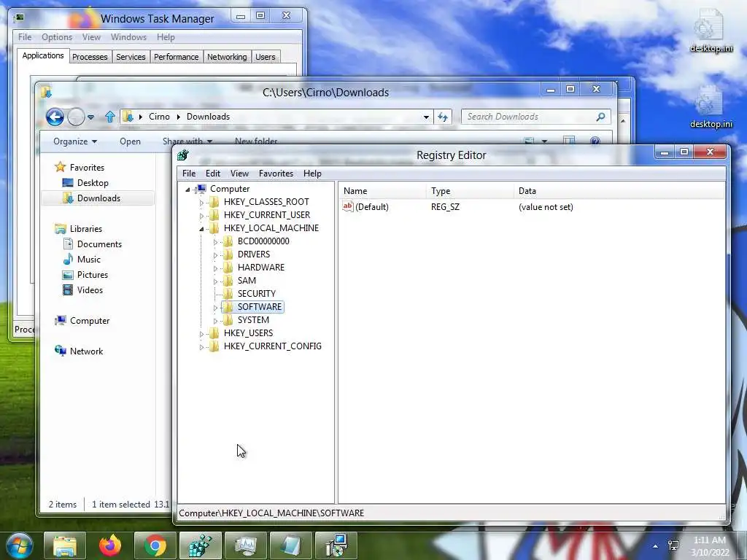Select the SYSTEM key
This screenshot has width=747, height=560.
253,320
